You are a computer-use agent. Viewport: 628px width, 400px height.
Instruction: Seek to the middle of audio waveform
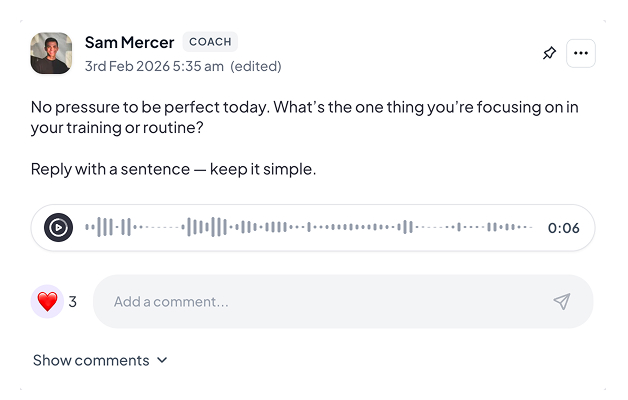point(309,227)
